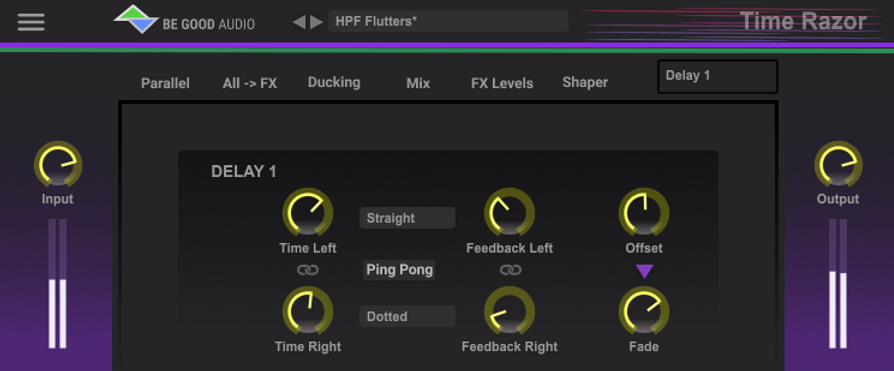Open the Dotted note-type dropdown
This screenshot has width=894, height=371.
[407, 316]
